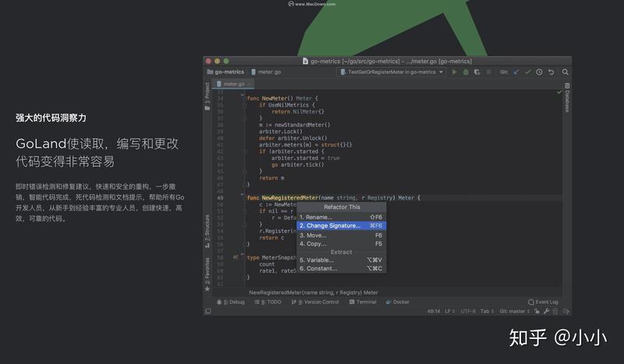This screenshot has height=364, width=624.
Task: Click the meter.go file breadcrumb
Action: coord(266,72)
